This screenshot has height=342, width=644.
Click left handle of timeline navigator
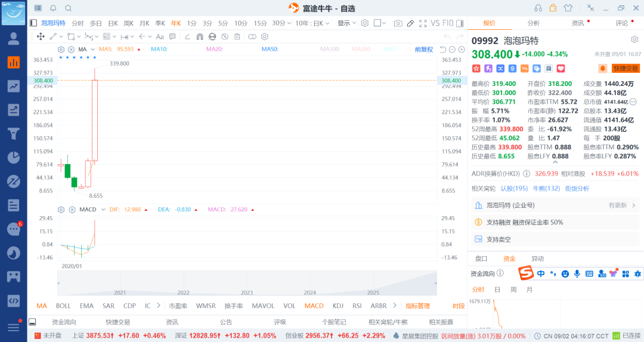coord(58,284)
